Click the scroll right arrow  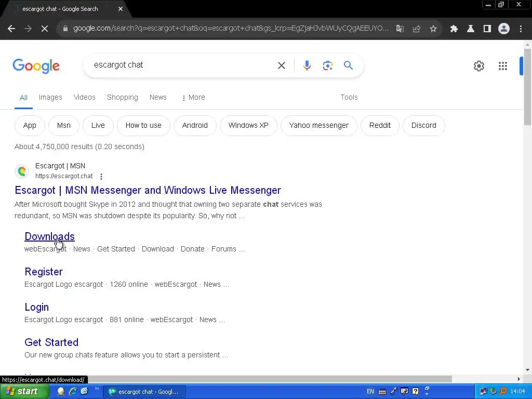518,379
